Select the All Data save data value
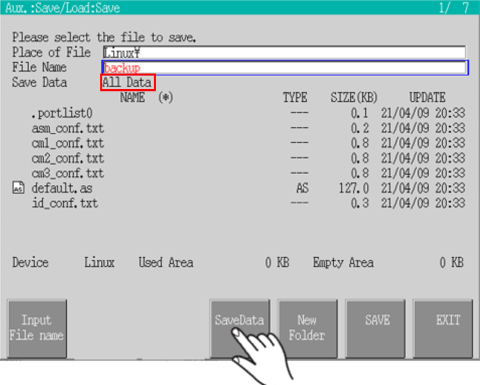 (128, 82)
